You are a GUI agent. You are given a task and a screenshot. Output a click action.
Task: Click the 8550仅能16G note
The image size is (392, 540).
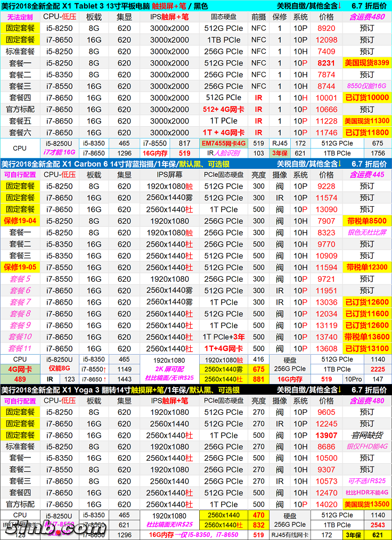(x=367, y=86)
